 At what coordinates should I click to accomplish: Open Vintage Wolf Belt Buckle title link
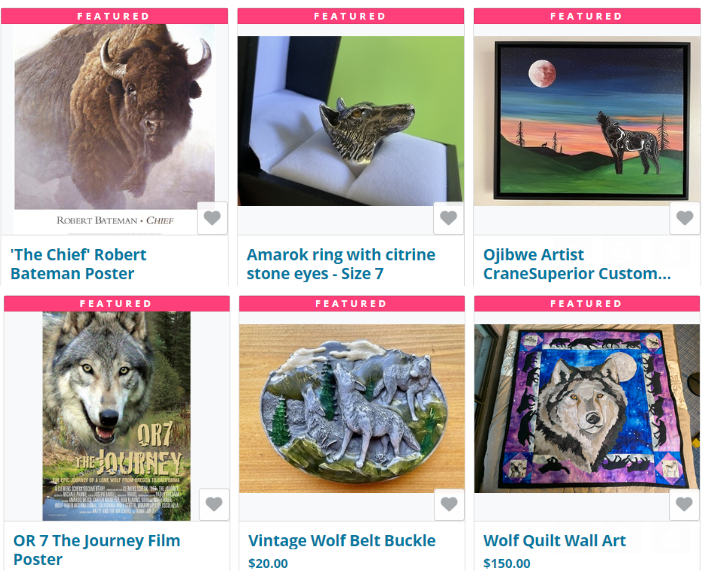pos(342,540)
